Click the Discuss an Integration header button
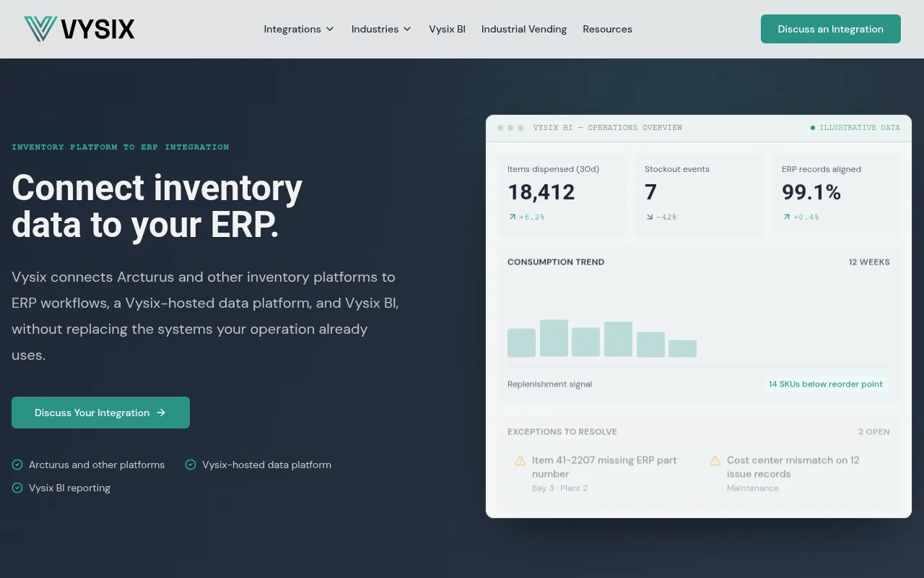 pyautogui.click(x=831, y=29)
